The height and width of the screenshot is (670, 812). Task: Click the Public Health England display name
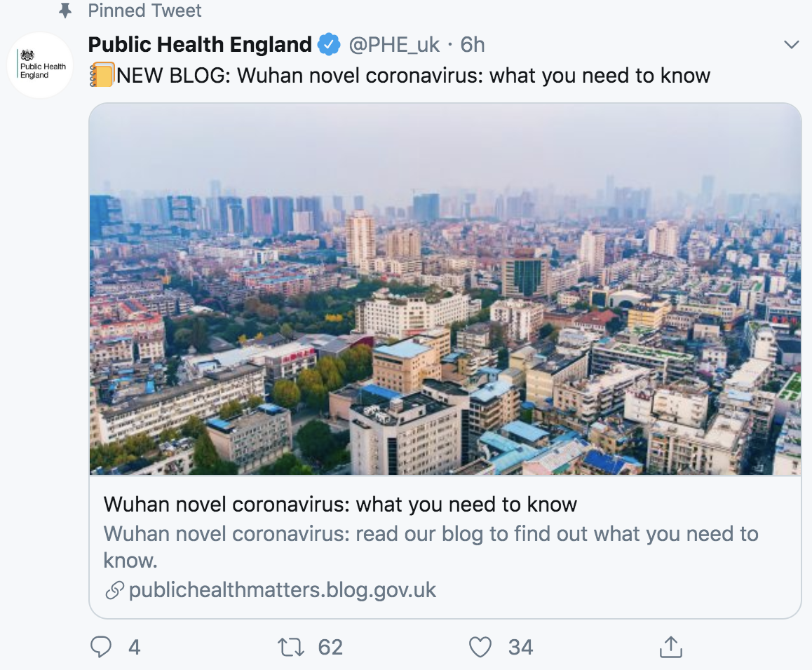(200, 45)
